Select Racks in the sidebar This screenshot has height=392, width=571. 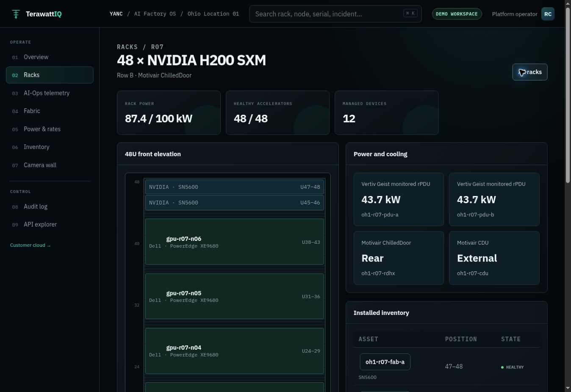pos(50,75)
